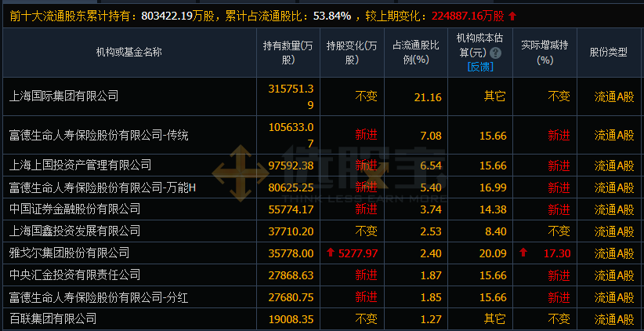The image size is (644, 331).
Task: Click the red arrow beside 224887.16万股
Action: click(x=512, y=16)
